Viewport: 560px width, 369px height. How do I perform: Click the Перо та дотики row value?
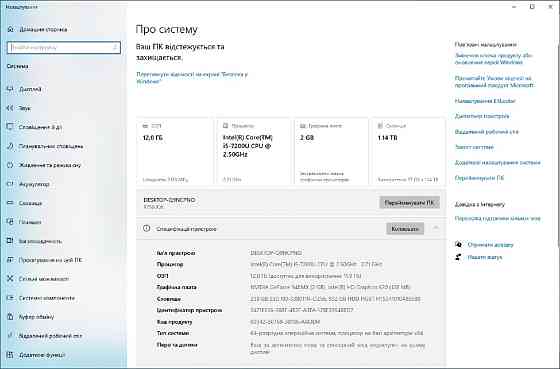click(338, 349)
